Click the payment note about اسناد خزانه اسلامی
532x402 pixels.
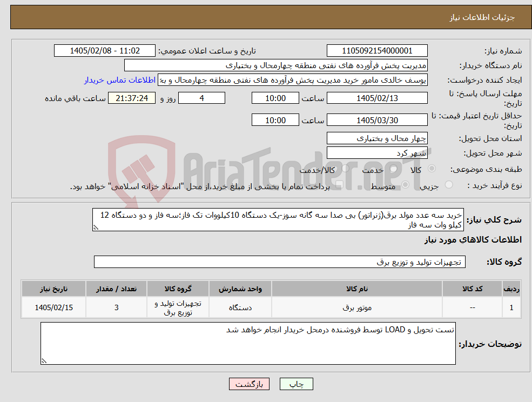(x=200, y=187)
